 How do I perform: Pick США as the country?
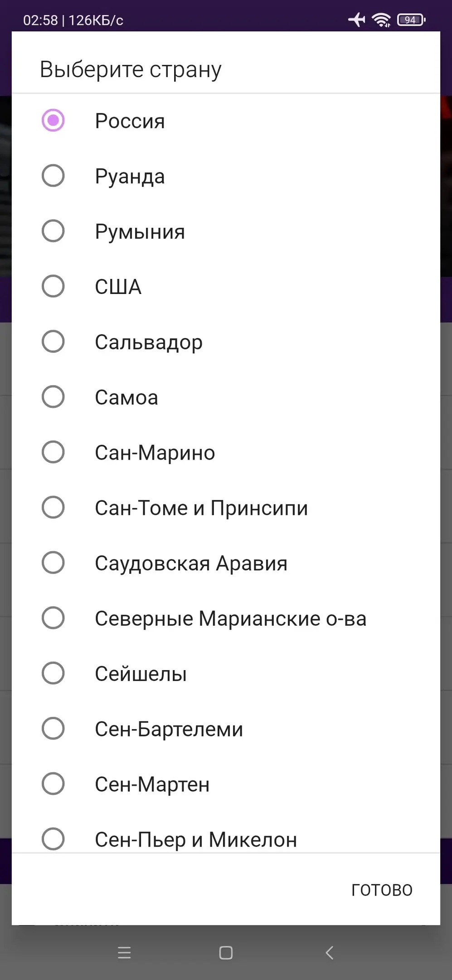53,287
